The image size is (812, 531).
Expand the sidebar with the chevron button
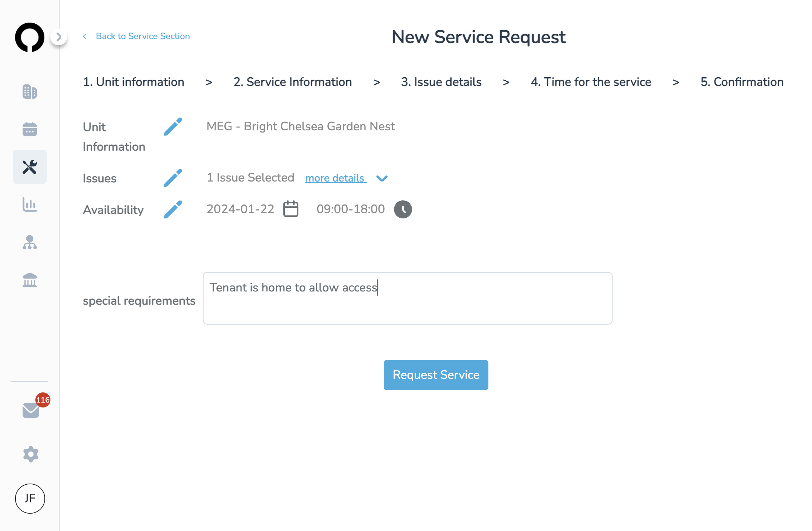point(59,37)
